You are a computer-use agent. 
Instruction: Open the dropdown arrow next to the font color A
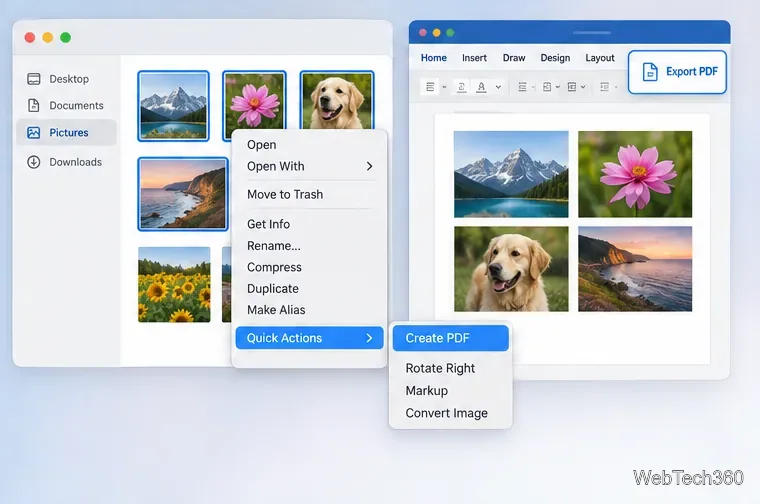click(x=498, y=87)
